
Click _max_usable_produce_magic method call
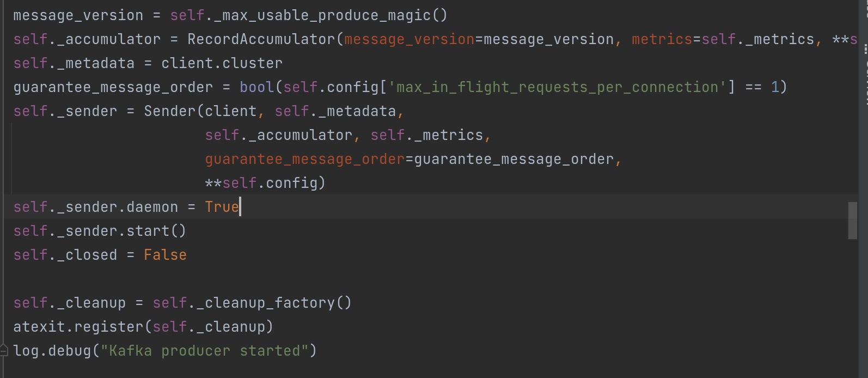tap(321, 15)
